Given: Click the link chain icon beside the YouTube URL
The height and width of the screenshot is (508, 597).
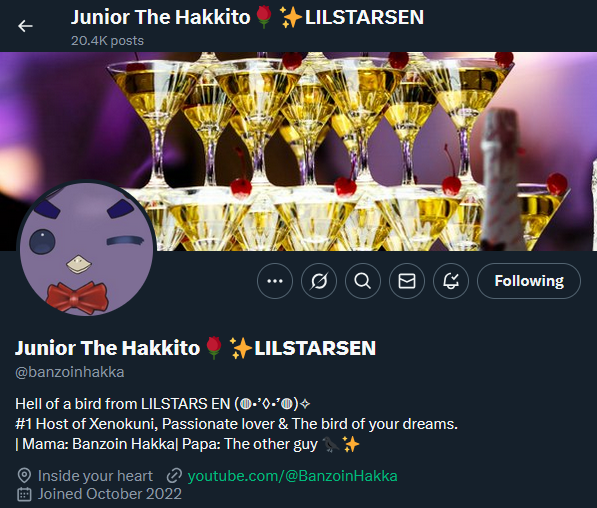Looking at the screenshot, I should click(x=174, y=476).
